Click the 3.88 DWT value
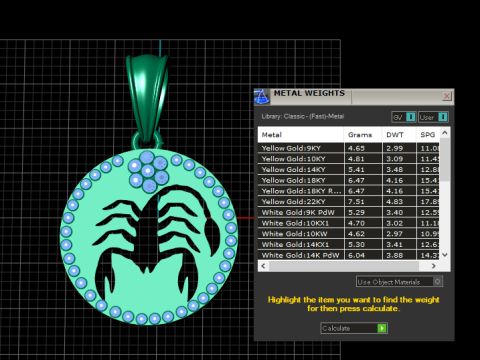This screenshot has height=360, width=480. (395, 255)
